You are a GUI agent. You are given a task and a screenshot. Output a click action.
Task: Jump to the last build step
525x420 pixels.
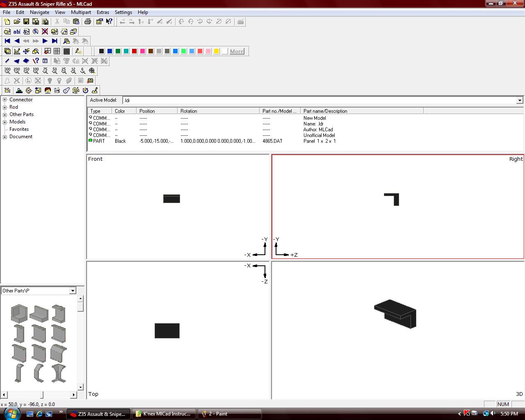coord(55,41)
